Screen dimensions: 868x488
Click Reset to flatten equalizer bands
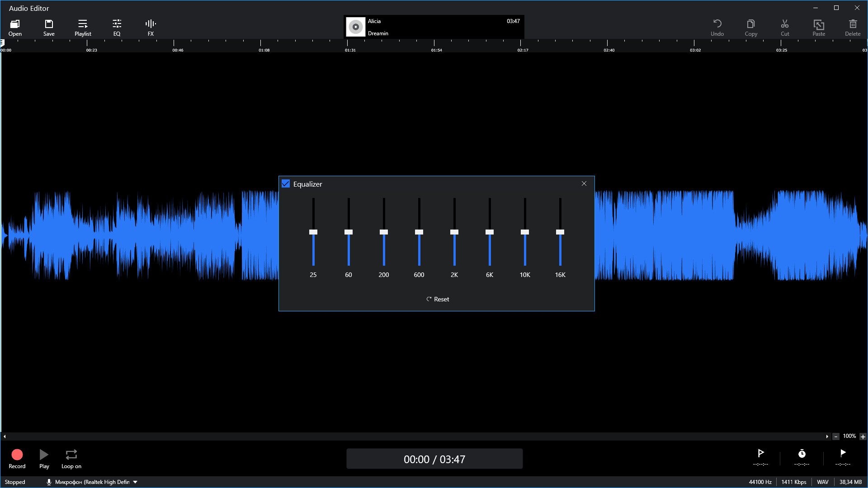coord(436,299)
